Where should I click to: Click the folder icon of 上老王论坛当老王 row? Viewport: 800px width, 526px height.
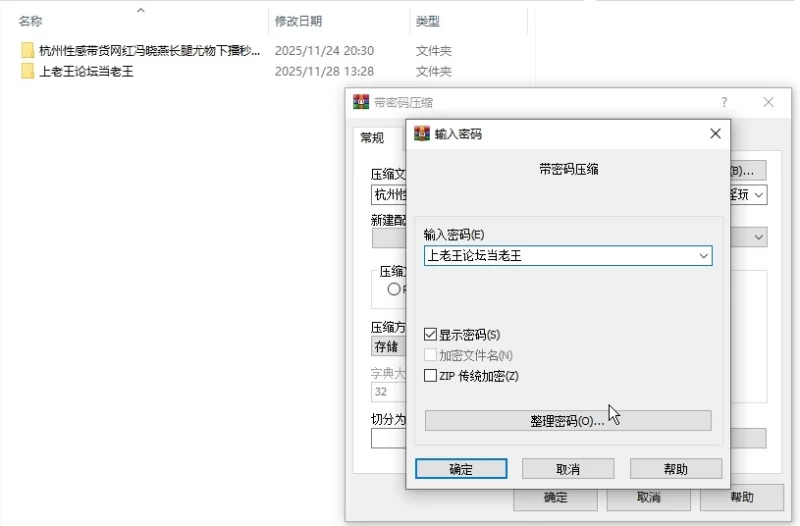28,71
